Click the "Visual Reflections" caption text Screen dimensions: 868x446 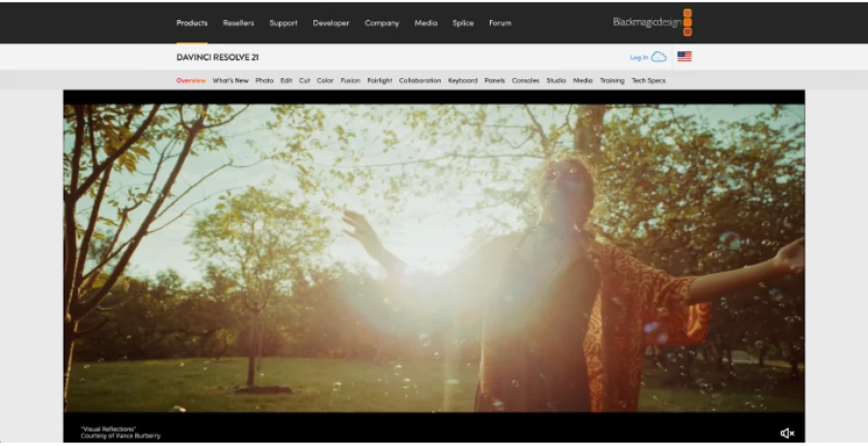click(x=108, y=429)
